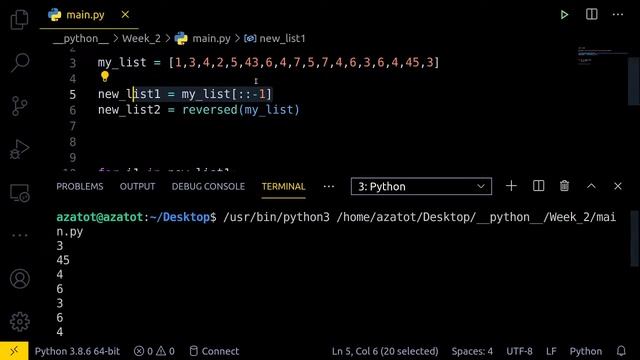Open the Source Control view
640x360 pixels.
pos(19,106)
